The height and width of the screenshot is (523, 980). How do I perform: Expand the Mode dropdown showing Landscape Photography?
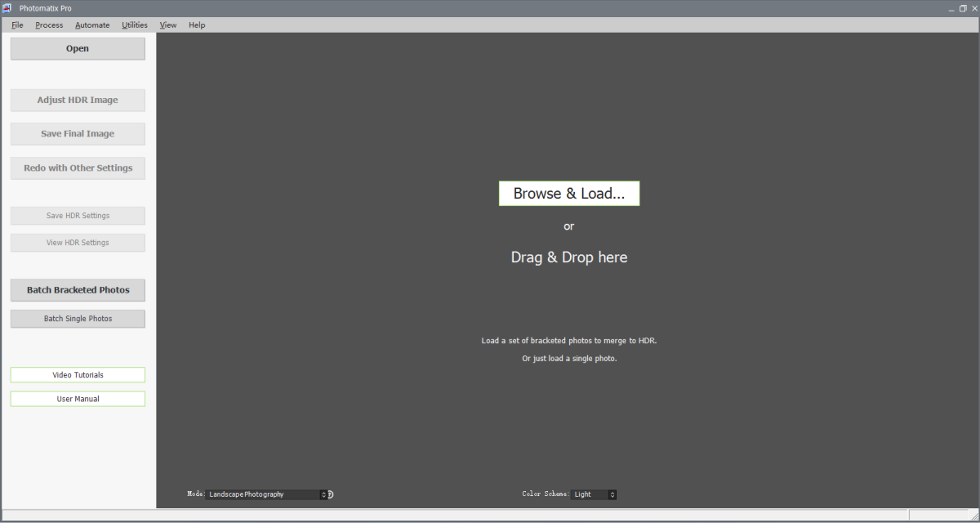click(266, 494)
